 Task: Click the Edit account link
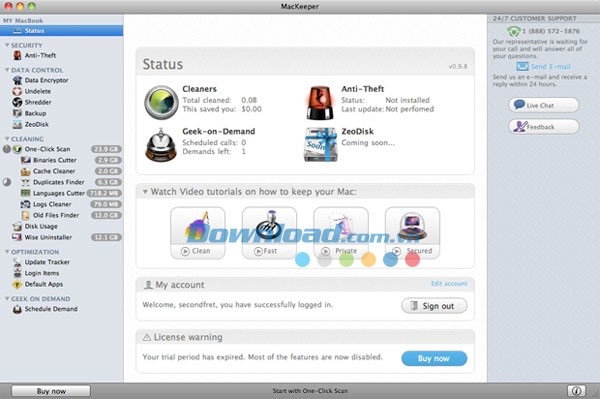(x=449, y=283)
